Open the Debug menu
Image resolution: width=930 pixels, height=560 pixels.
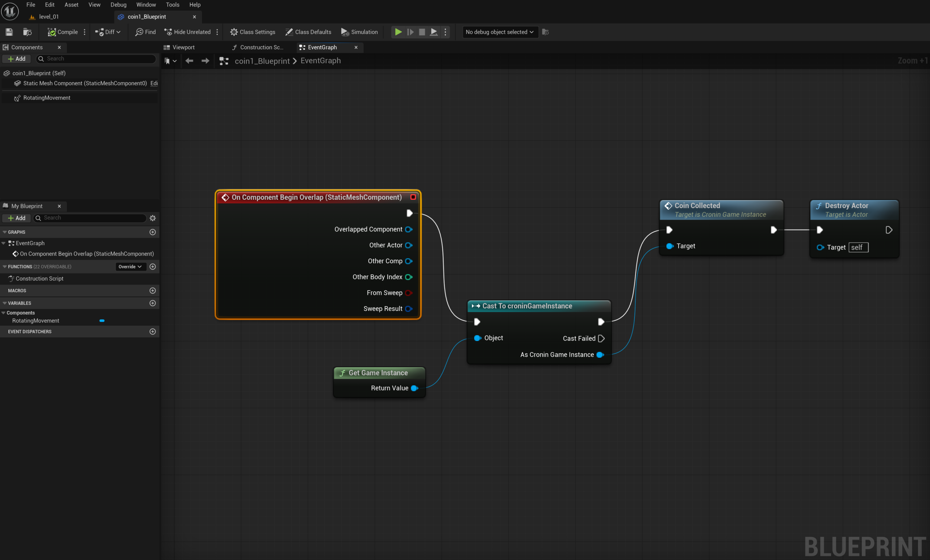[118, 4]
